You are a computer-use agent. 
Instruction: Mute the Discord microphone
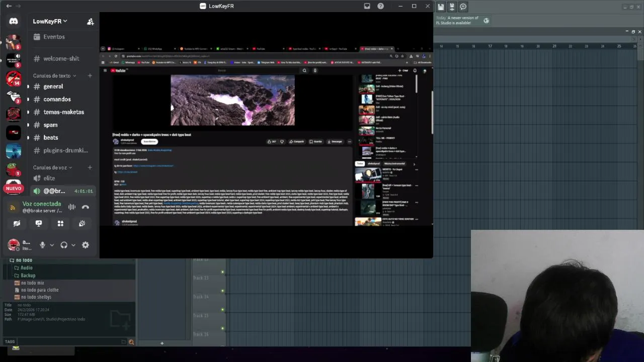coord(42,245)
